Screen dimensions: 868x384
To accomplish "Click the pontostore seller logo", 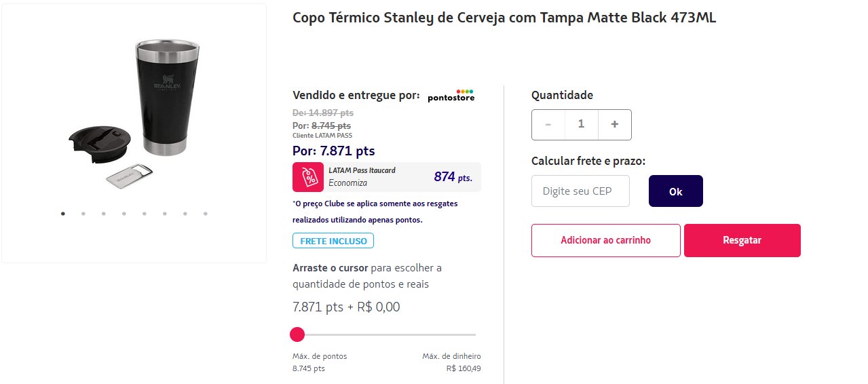I will pyautogui.click(x=451, y=96).
